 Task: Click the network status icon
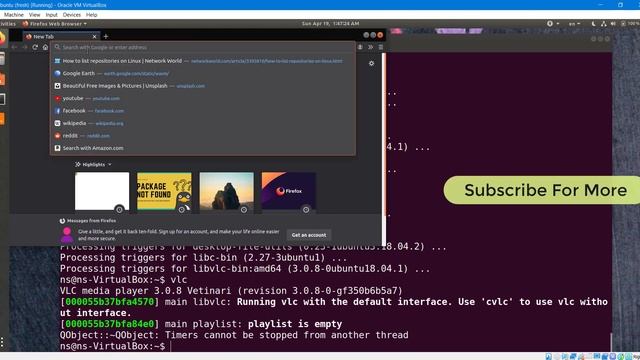click(604, 24)
